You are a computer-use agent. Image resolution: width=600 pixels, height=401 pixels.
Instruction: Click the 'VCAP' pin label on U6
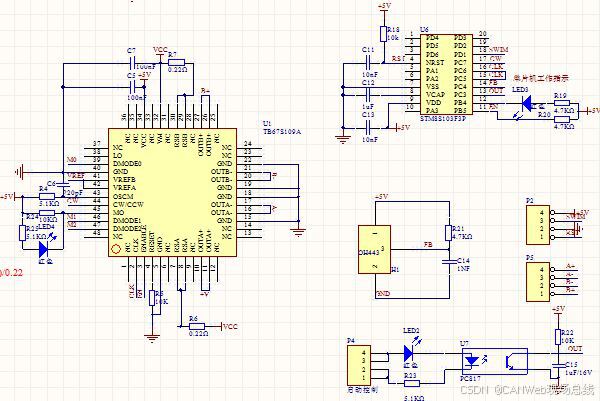pyautogui.click(x=435, y=95)
